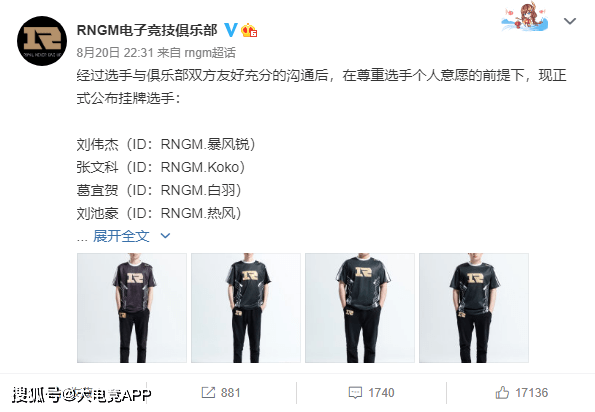Open the third player photo thumbnail
The image size is (595, 412).
tap(360, 308)
